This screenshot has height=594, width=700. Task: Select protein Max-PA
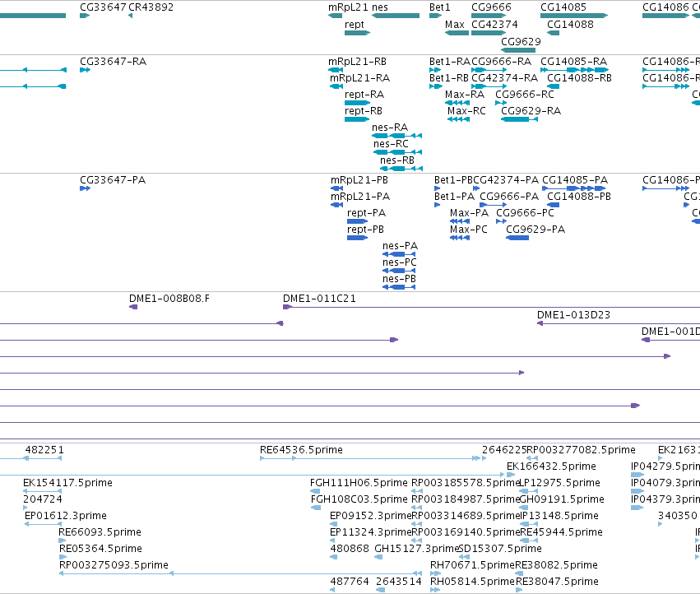click(x=460, y=221)
